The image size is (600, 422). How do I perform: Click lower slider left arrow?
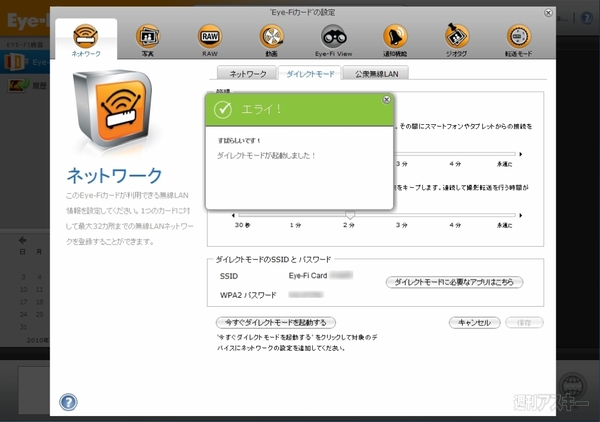233,215
